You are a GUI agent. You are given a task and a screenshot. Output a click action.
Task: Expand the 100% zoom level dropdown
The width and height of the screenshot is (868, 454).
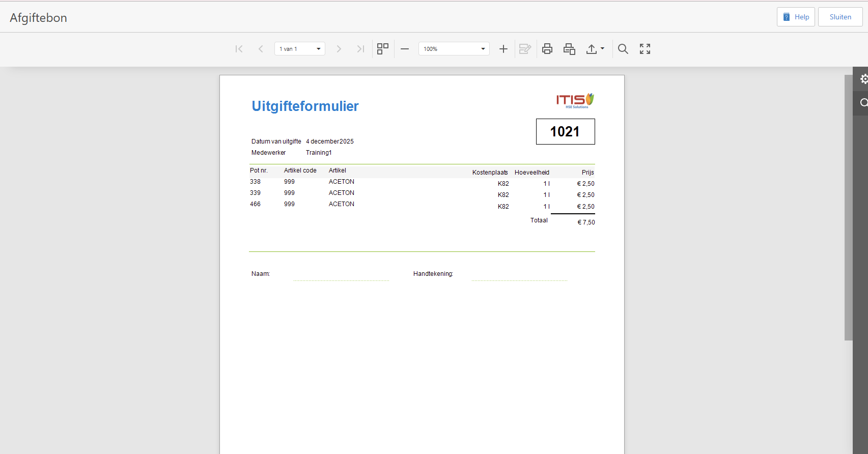point(454,49)
